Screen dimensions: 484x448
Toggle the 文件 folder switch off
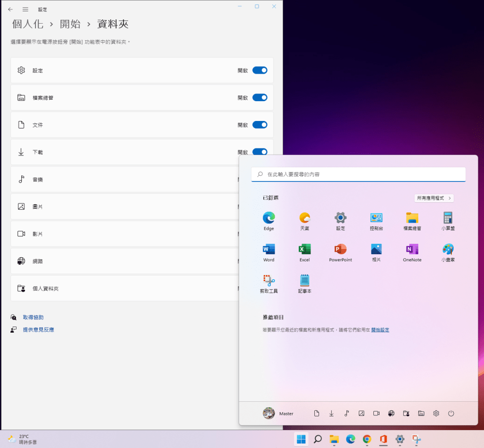[x=259, y=125]
